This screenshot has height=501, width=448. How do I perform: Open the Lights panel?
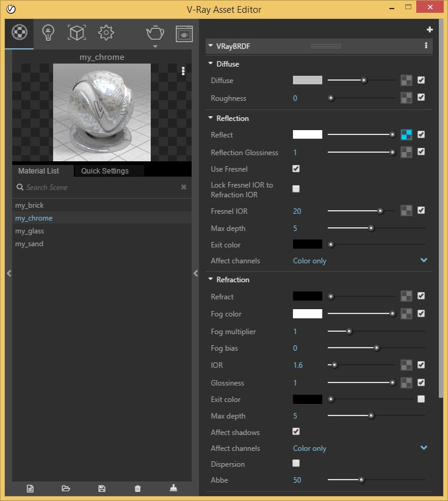48,34
